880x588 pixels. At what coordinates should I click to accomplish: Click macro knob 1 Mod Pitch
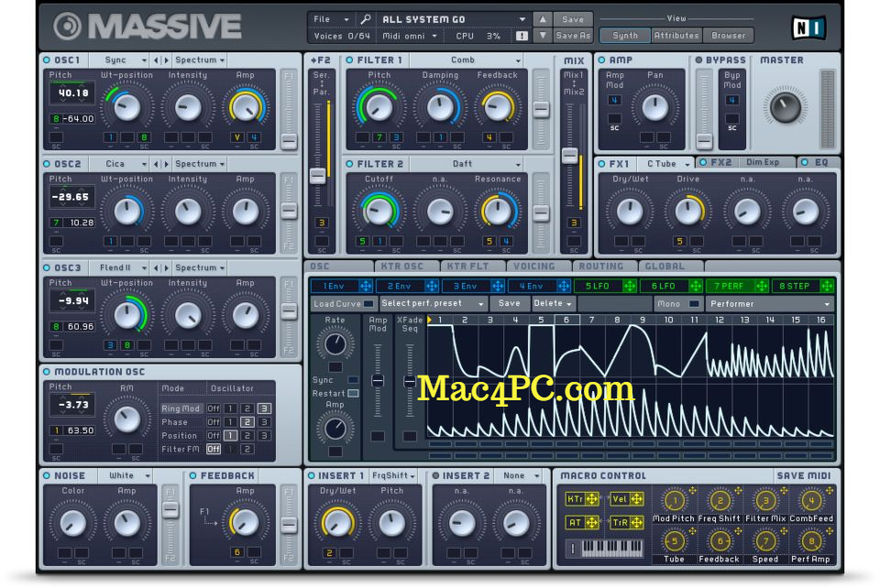point(675,501)
